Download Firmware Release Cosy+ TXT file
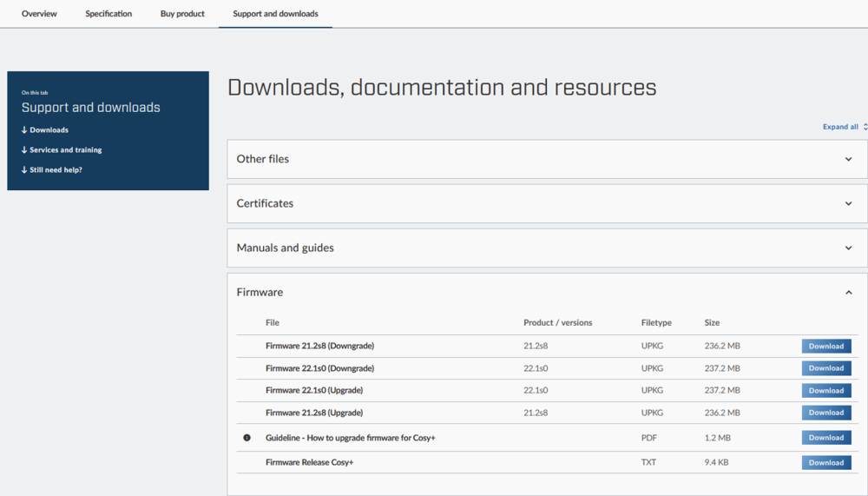This screenshot has width=868, height=496. 825,463
